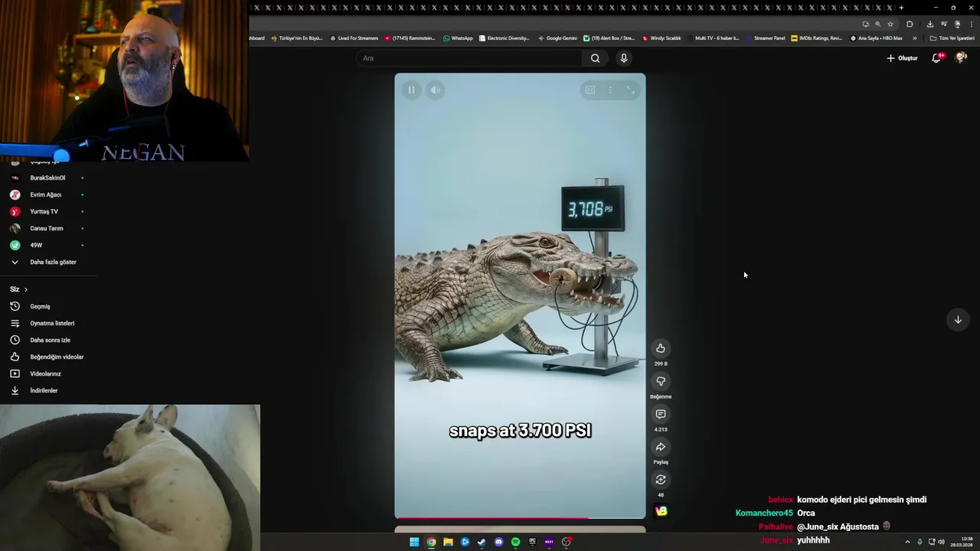The image size is (980, 551).
Task: Open the Shorts player more options menu
Action: (610, 90)
